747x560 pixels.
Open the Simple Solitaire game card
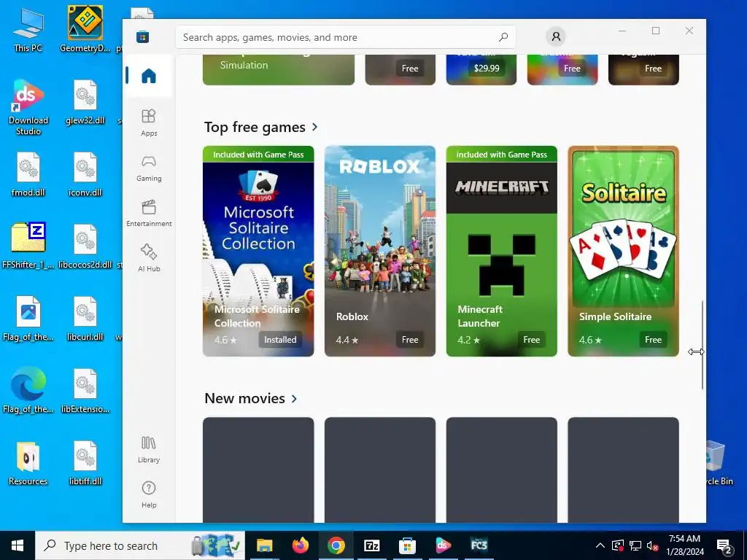coord(623,251)
